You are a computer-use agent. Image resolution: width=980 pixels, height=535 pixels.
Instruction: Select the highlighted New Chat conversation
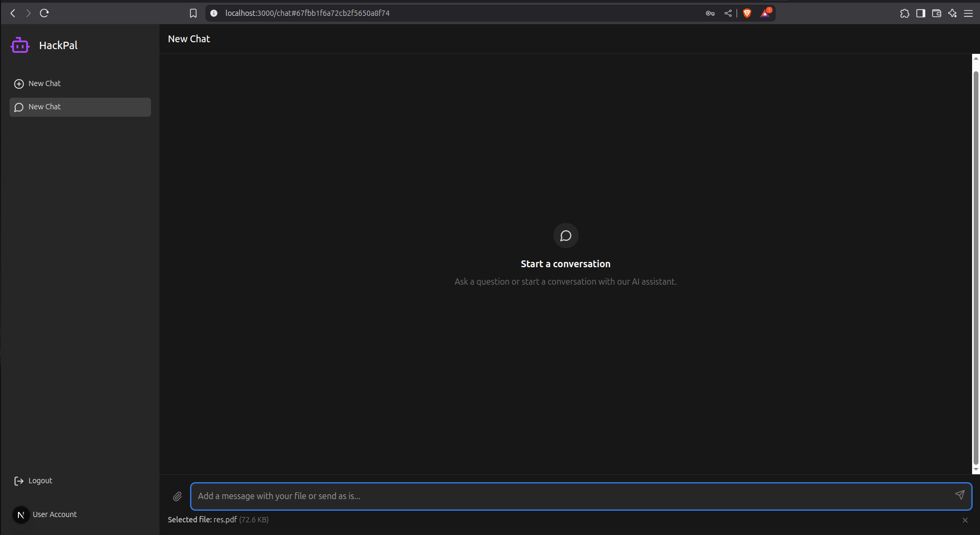(80, 107)
